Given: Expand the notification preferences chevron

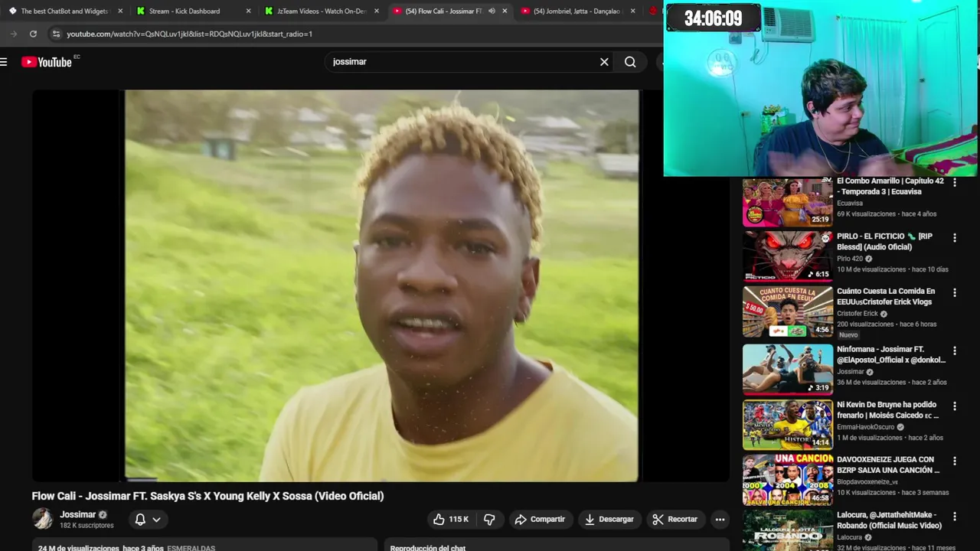Looking at the screenshot, I should (157, 520).
